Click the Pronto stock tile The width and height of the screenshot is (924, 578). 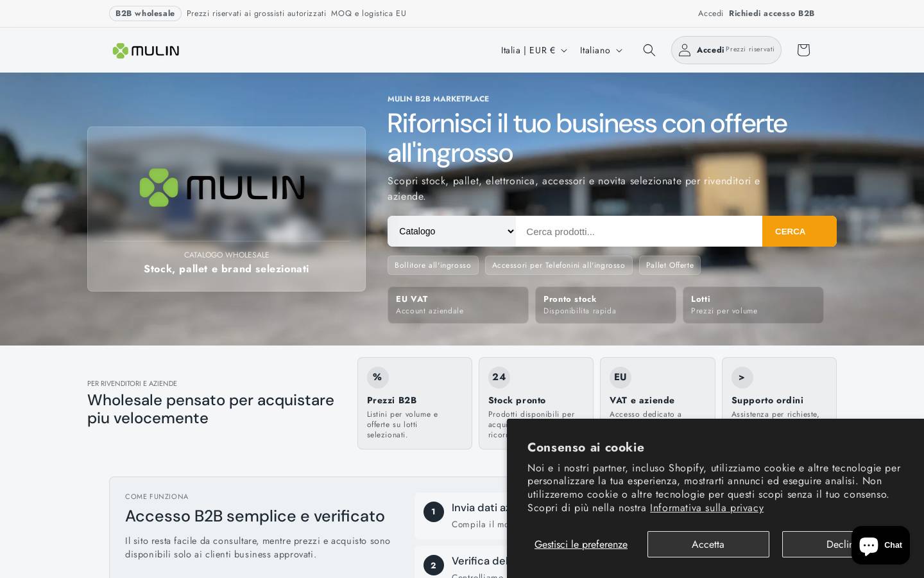(606, 305)
